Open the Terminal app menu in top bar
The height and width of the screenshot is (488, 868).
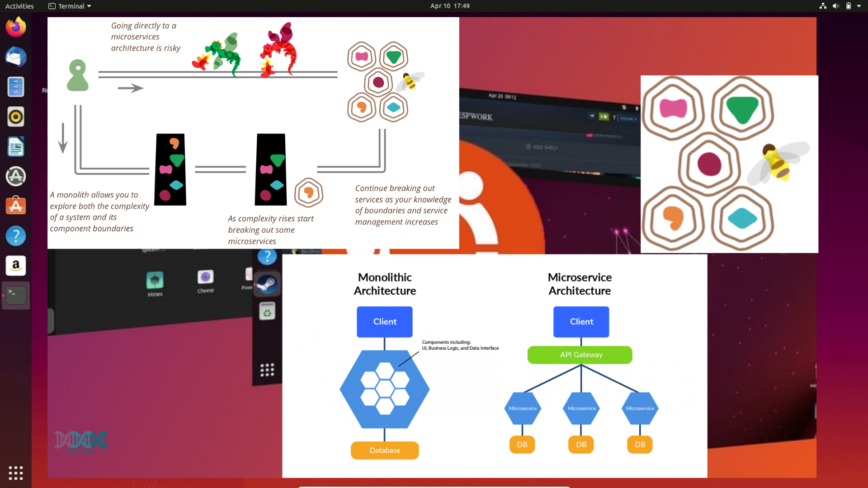70,6
